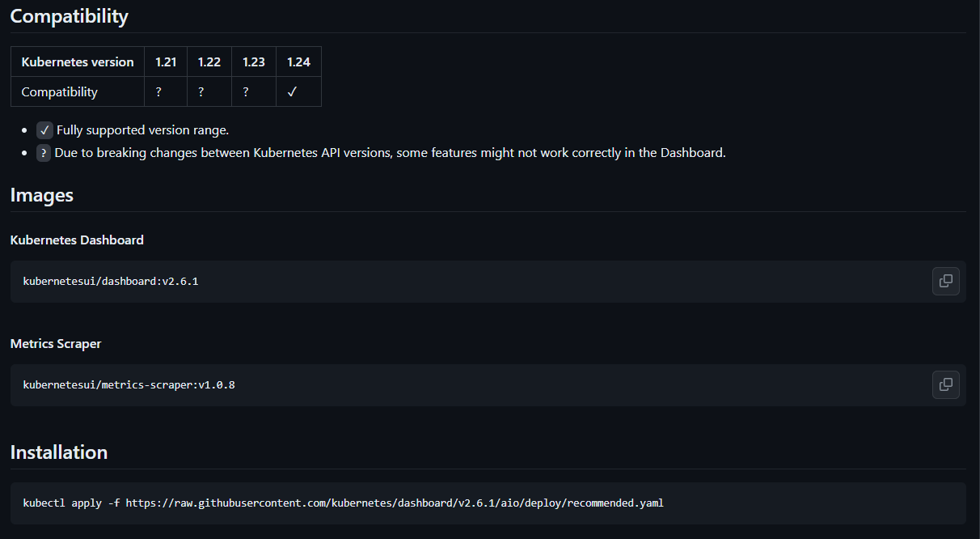Viewport: 980px width, 539px height.
Task: Click the Compatibility section heading
Action: pyautogui.click(x=69, y=16)
